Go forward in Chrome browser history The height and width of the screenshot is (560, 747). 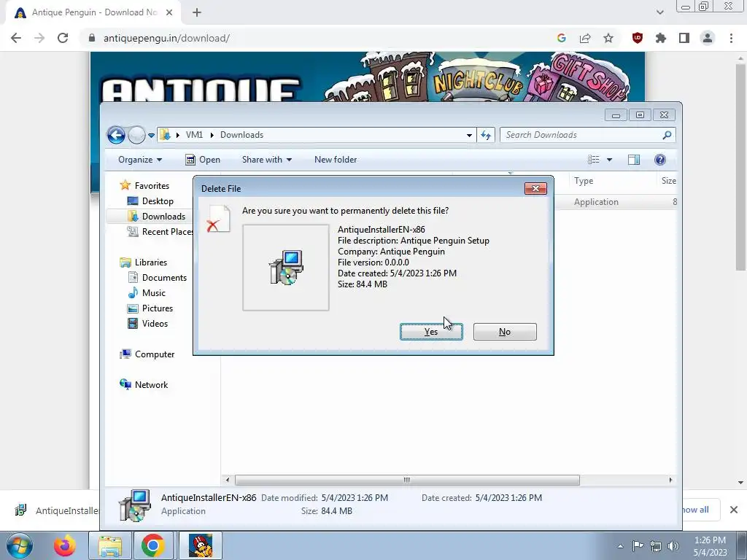tap(39, 38)
